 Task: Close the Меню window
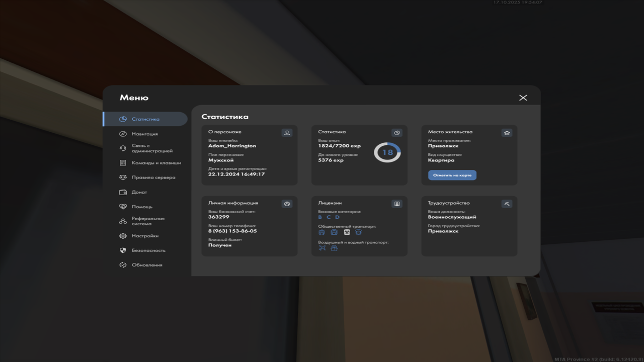523,98
